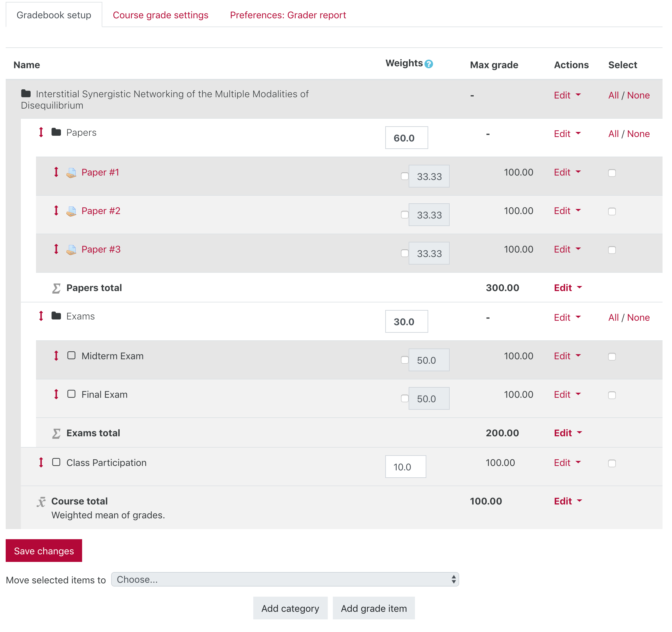Open the Preferences: Grader report tab
The width and height of the screenshot is (672, 632).
coord(288,15)
